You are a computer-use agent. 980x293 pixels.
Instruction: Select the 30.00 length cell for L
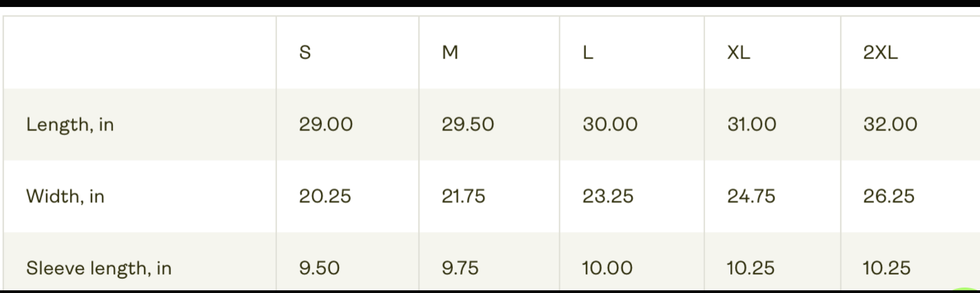(x=610, y=124)
